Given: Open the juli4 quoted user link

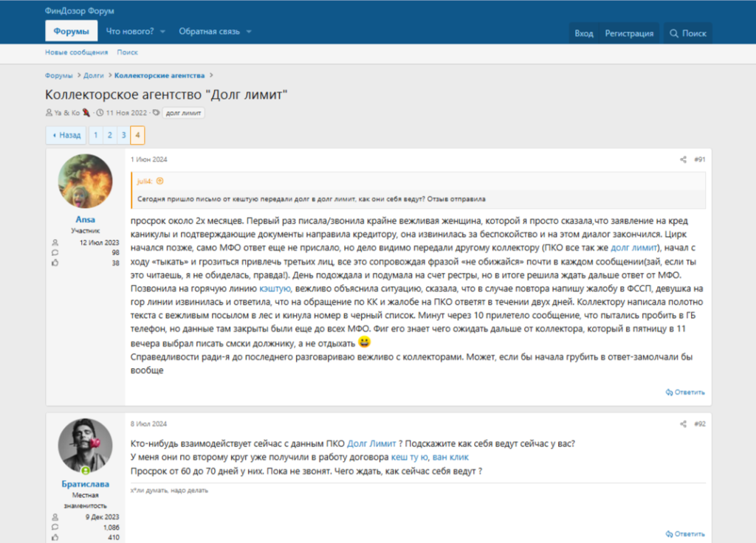Looking at the screenshot, I should (x=145, y=181).
